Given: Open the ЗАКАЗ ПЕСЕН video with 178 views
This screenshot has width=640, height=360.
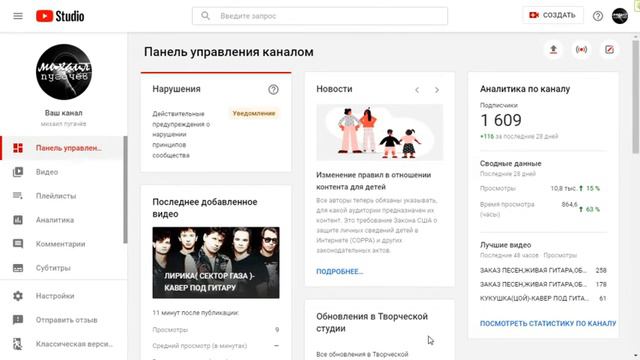Looking at the screenshot, I should point(543,284).
